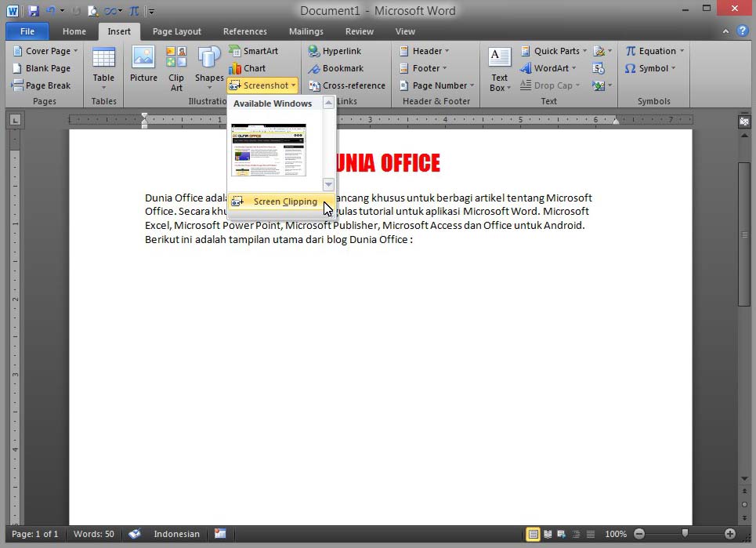756x548 pixels.
Task: Open the Clip Art pane
Action: [176, 69]
